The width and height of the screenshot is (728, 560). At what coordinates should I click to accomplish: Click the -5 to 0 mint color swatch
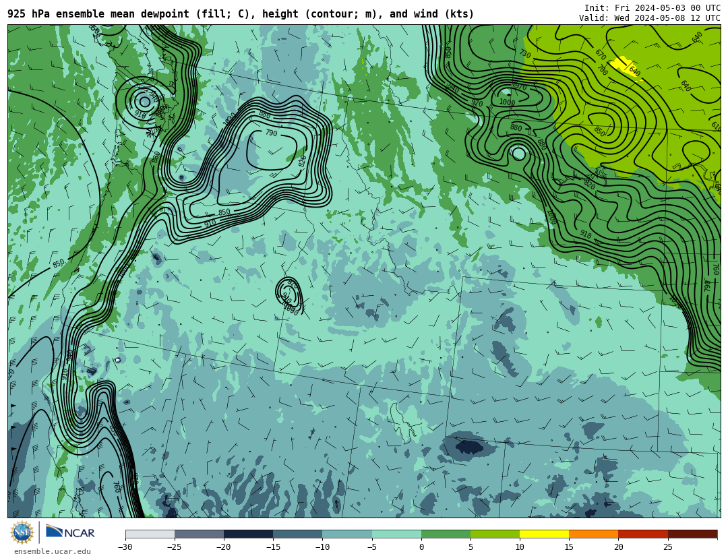396,534
